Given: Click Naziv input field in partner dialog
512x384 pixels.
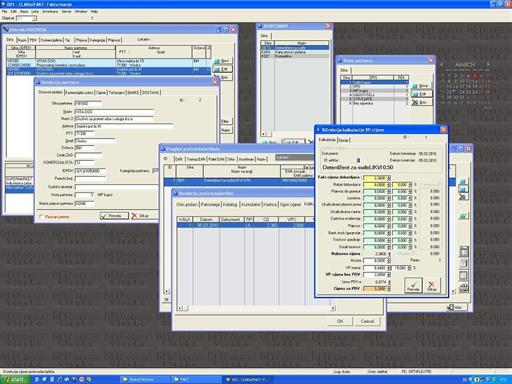Looking at the screenshot, I should [x=114, y=111].
